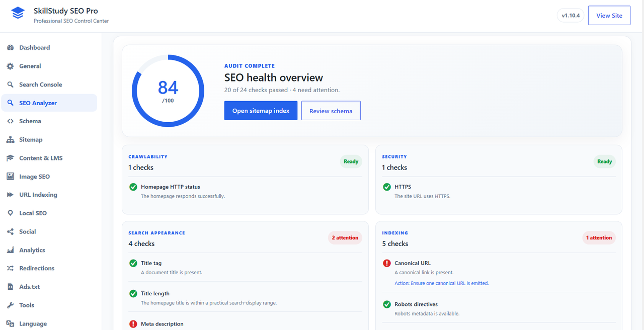The height and width of the screenshot is (330, 644).
Task: Click the 'AUDIT COMPLETE' label
Action: (250, 66)
